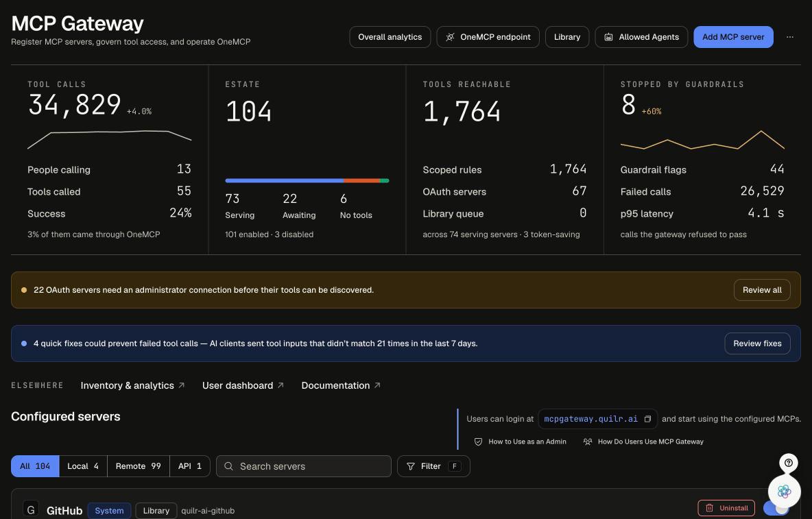The image size is (812, 519).
Task: Open Inventory & analytics link
Action: point(132,385)
